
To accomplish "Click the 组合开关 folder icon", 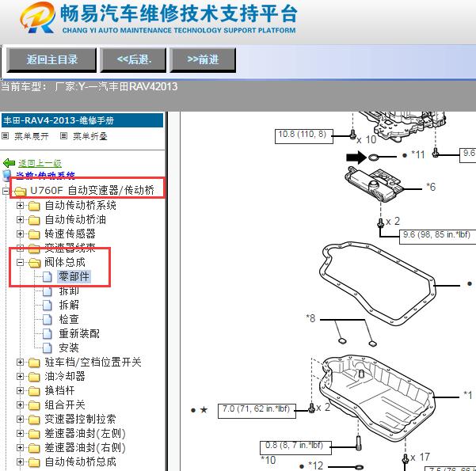I will [34, 405].
